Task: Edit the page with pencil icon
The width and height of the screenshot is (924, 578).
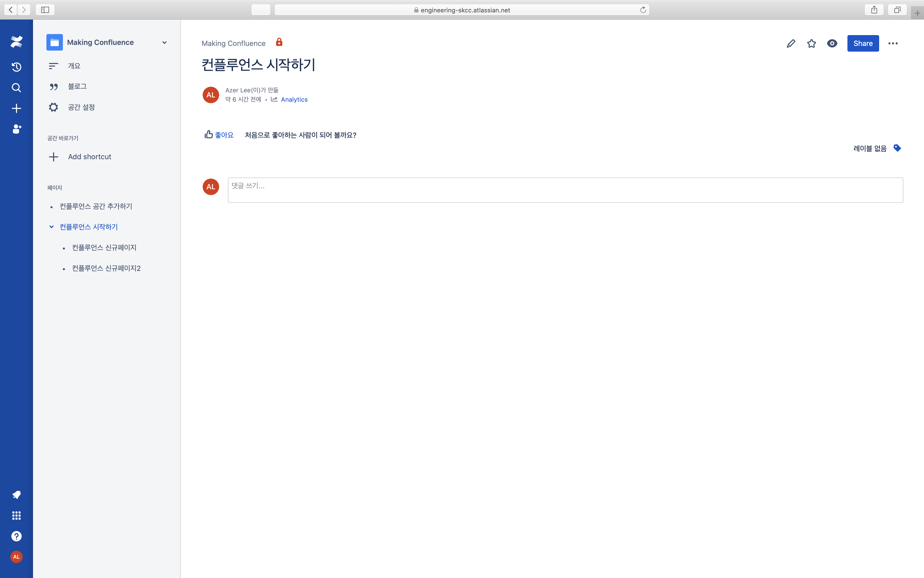Action: [791, 44]
